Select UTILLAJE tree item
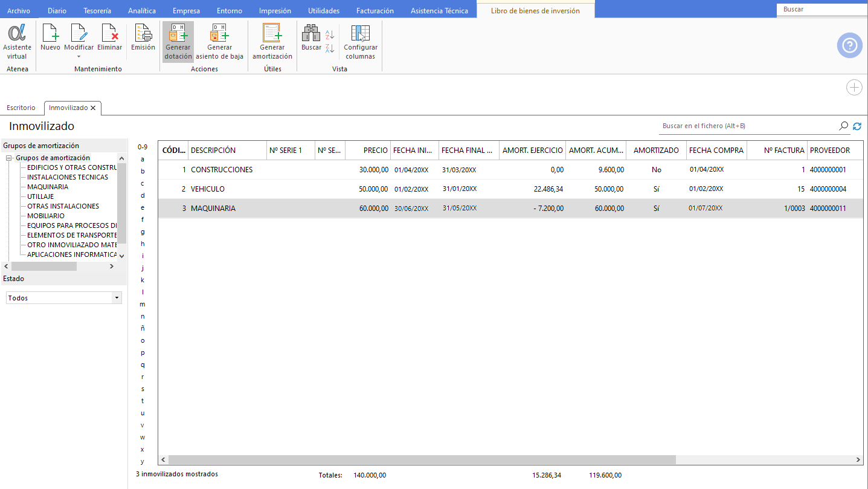The width and height of the screenshot is (868, 489). [x=40, y=196]
